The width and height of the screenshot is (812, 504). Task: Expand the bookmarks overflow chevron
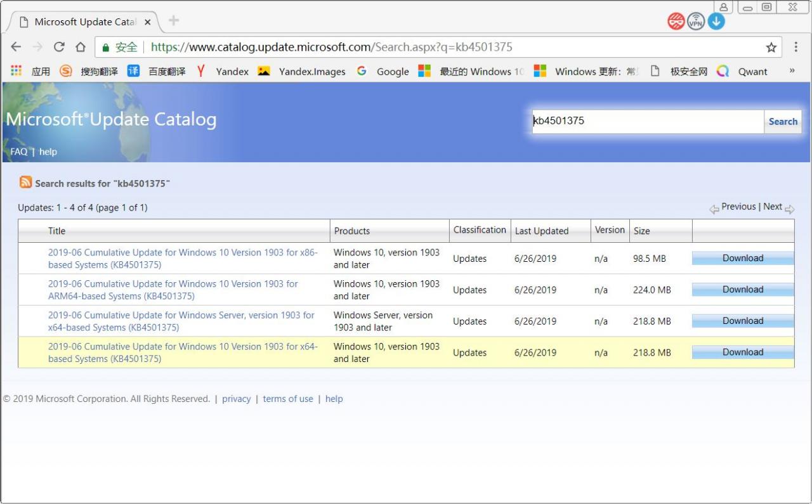792,71
